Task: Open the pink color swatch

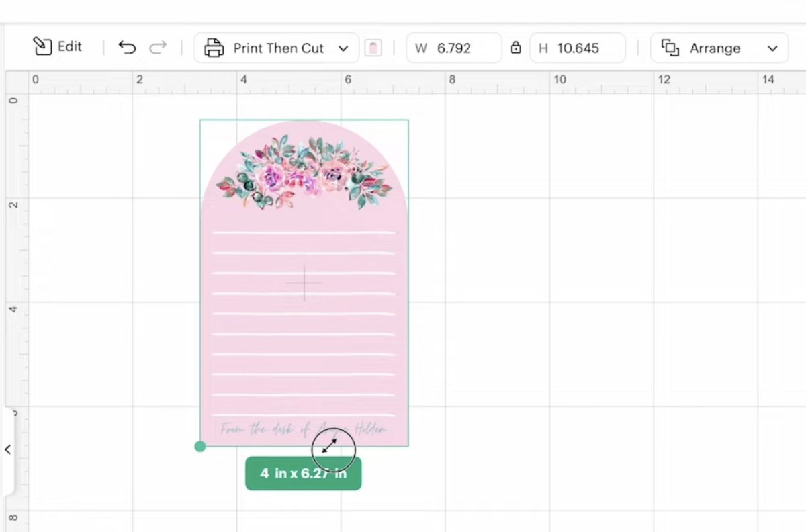Action: click(x=373, y=48)
